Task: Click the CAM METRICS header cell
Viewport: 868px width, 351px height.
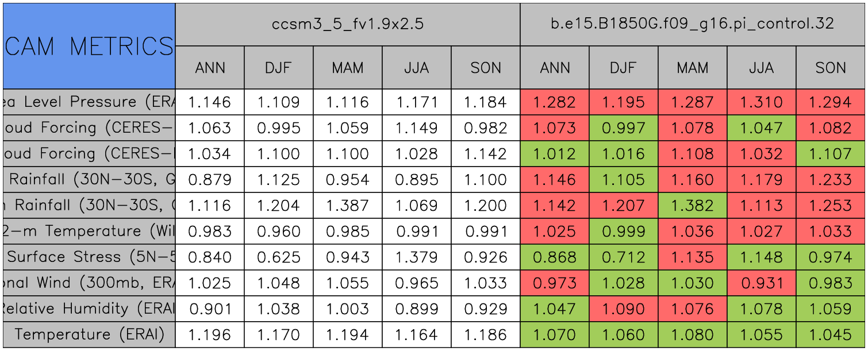Action: click(x=89, y=46)
